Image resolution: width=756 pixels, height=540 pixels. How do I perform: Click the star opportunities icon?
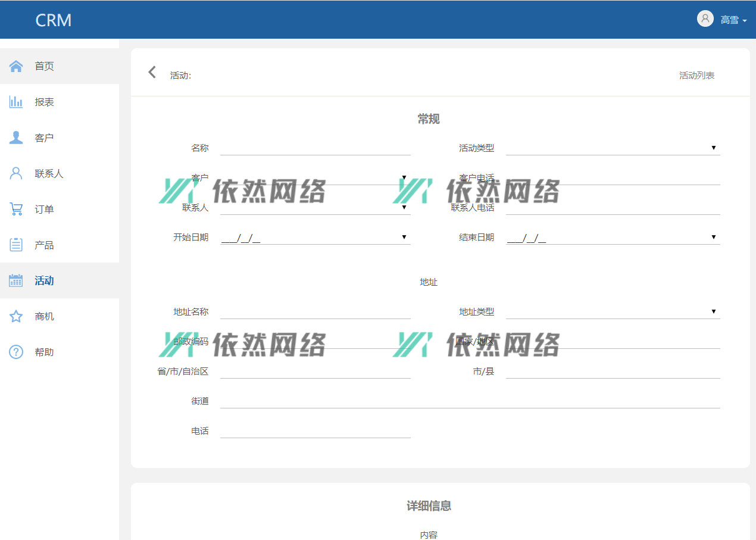16,316
